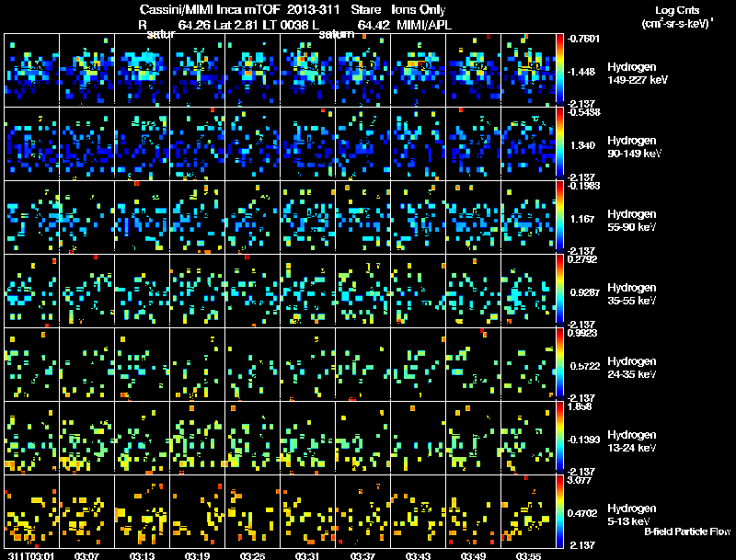Click the B-field Particle Flow label

(x=687, y=531)
